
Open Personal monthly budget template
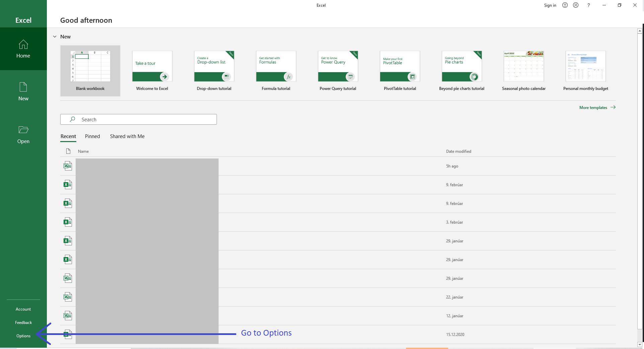pyautogui.click(x=586, y=71)
